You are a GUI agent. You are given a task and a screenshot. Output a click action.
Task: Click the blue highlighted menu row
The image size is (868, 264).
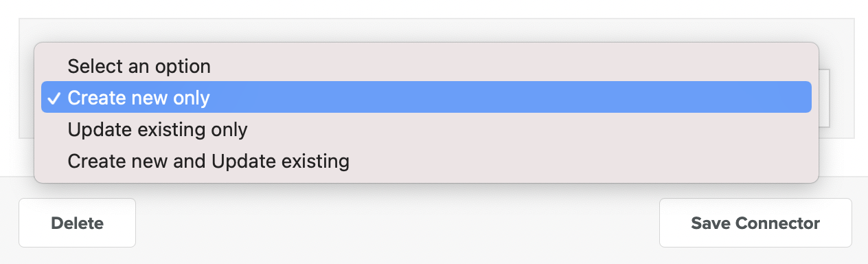[x=426, y=98]
